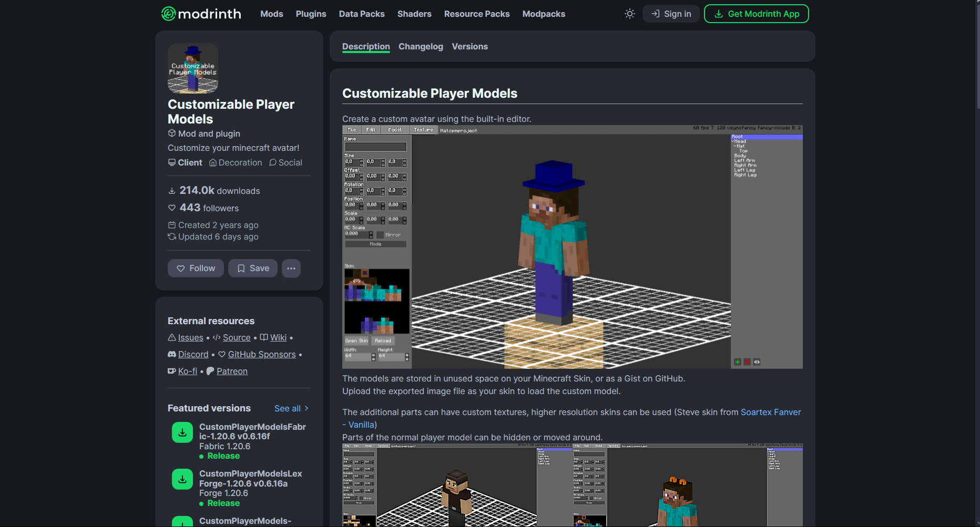Open the Wiki link
This screenshot has width=980, height=527.
[278, 337]
